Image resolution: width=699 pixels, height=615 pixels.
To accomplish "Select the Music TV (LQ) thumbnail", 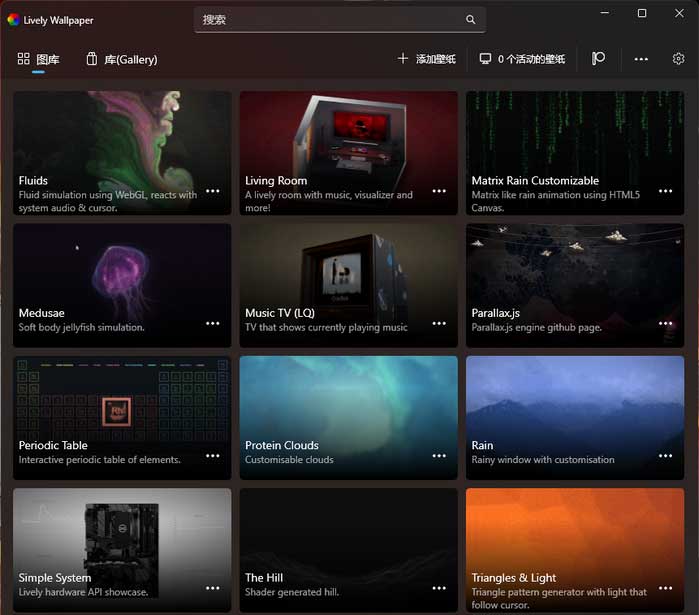I will (349, 285).
